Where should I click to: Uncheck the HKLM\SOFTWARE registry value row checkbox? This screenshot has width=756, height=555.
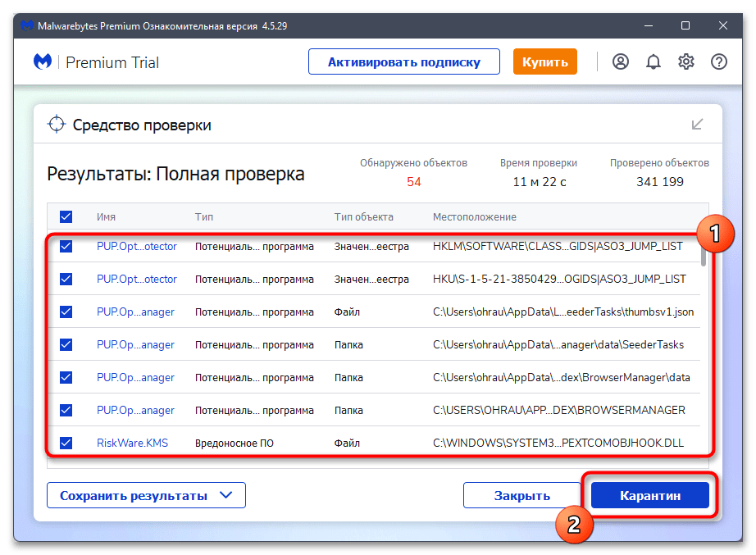coord(66,247)
